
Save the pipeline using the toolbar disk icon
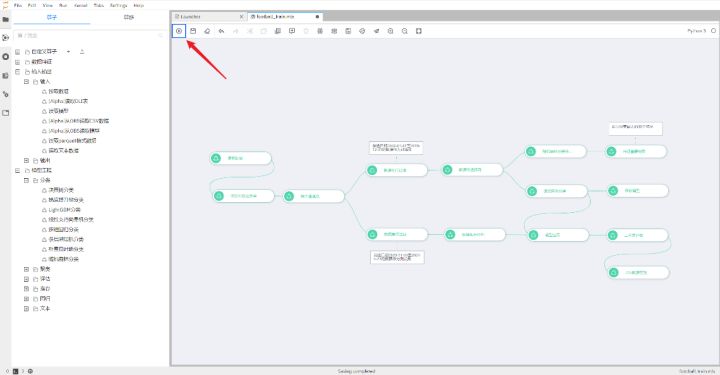pyautogui.click(x=193, y=31)
